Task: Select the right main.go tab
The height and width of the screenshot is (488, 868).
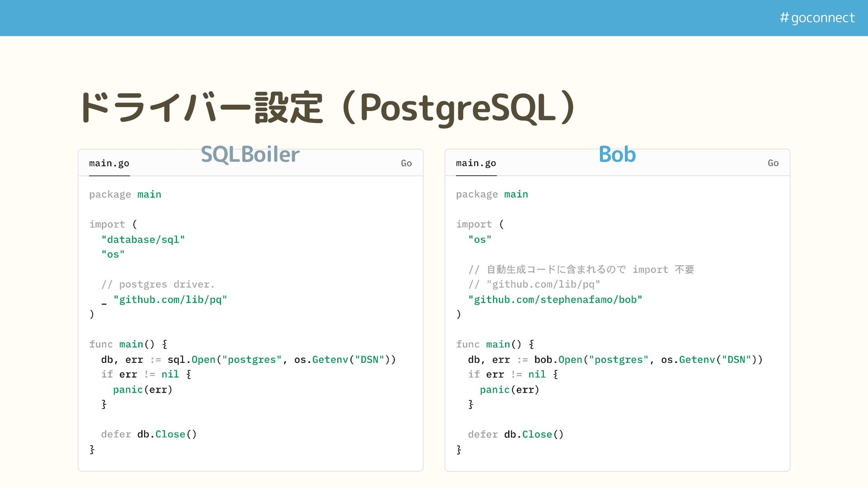Action: (x=476, y=163)
